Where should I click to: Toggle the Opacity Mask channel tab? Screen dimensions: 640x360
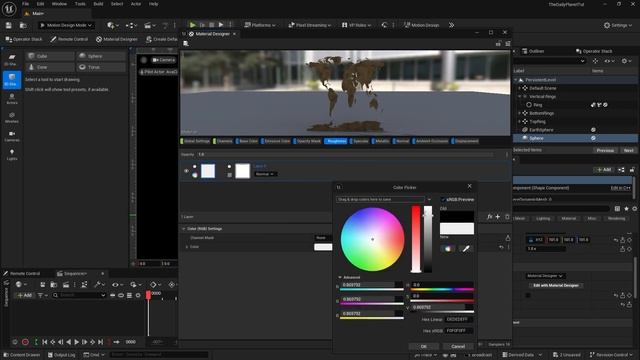click(308, 141)
